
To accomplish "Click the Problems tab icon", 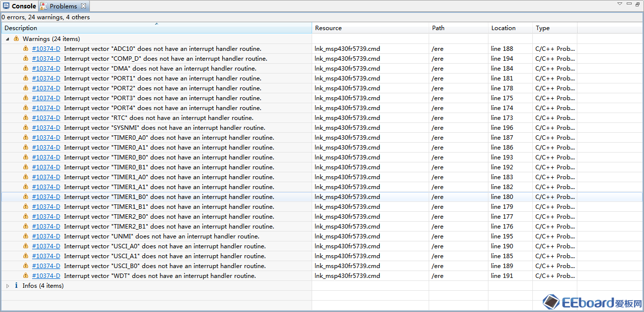I will point(44,6).
